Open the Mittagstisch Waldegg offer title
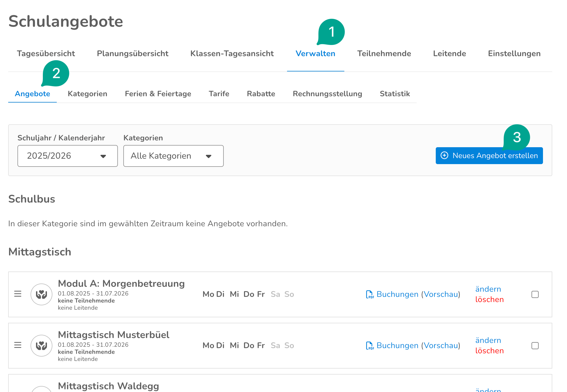Image resolution: width=567 pixels, height=392 pixels. 108,386
